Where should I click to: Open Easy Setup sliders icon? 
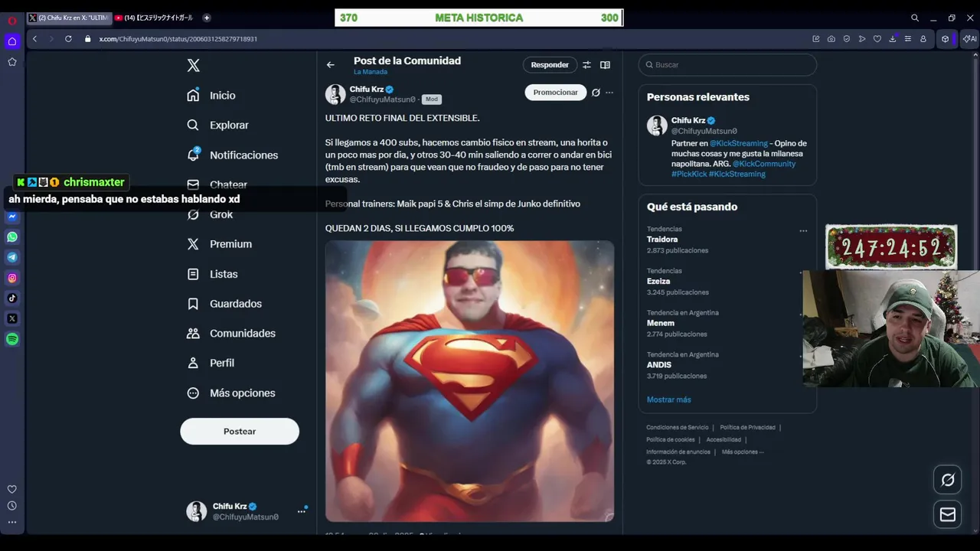(908, 39)
